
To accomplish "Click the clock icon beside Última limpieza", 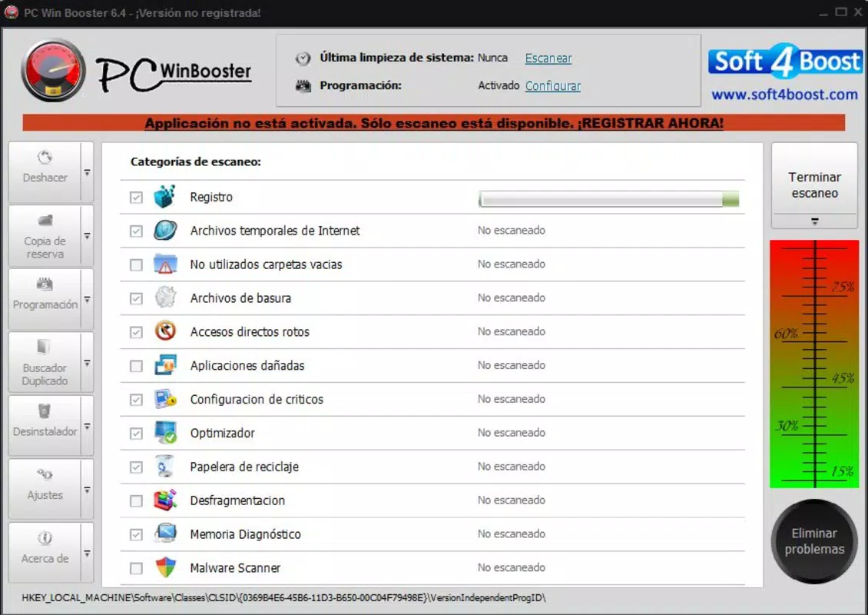I will tap(303, 58).
